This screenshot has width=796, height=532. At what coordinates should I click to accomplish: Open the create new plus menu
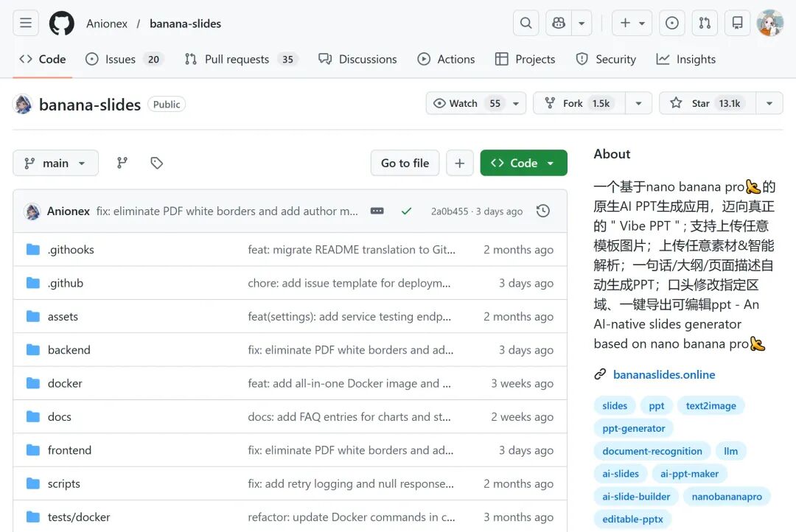point(632,24)
